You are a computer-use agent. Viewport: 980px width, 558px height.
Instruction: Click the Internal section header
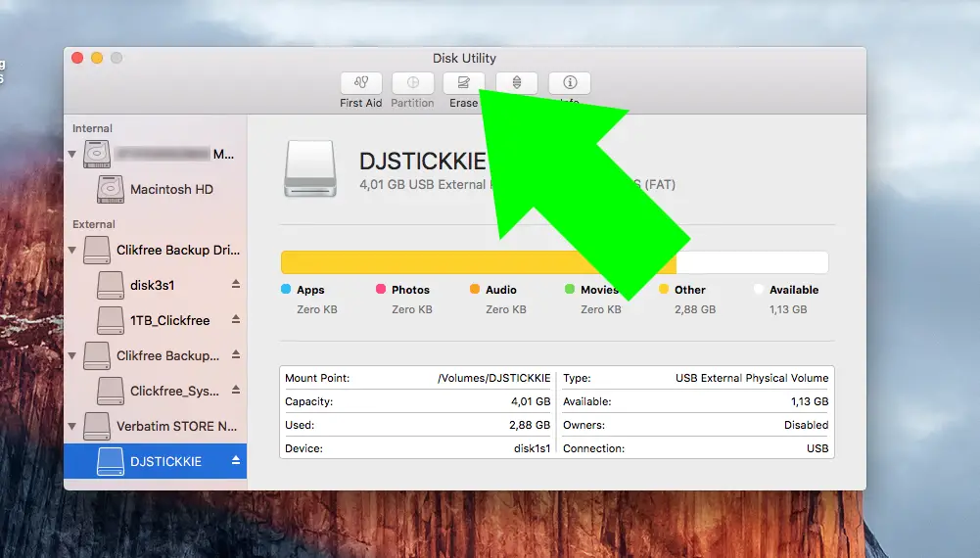tap(92, 128)
